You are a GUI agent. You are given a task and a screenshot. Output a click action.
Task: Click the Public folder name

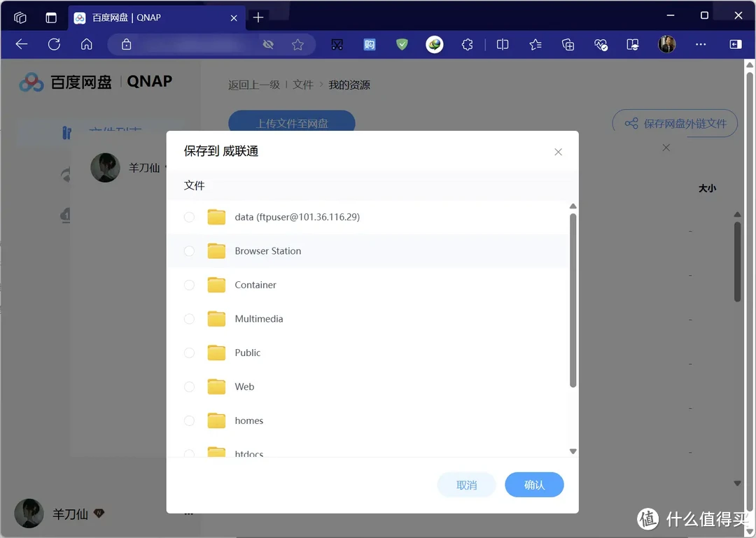[x=248, y=353]
